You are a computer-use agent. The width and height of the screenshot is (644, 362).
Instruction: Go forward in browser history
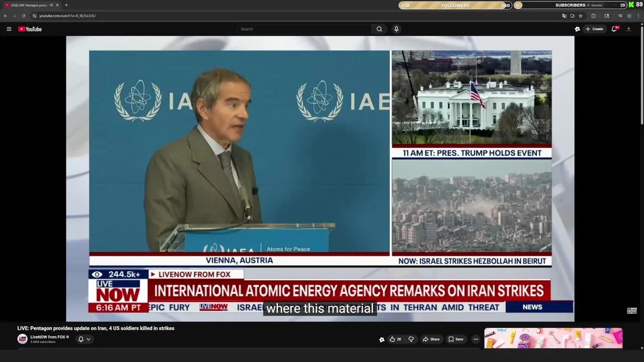14,16
